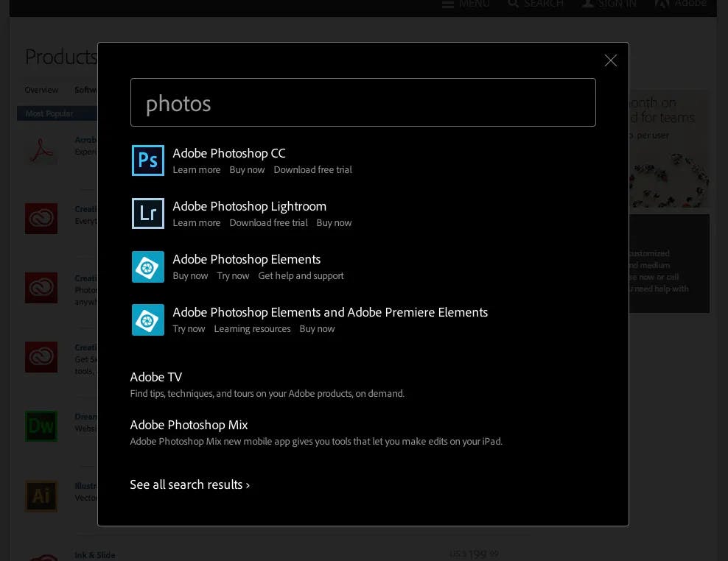Screen dimensions: 728x561
Task: Select the Overview tab on Products page
Action: tap(41, 90)
